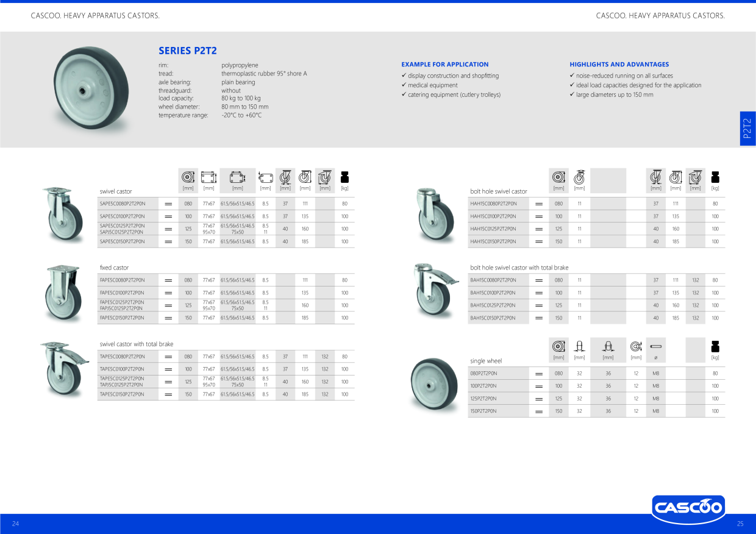Open the blue P2T2 side tab
Viewport: 756px width, 534px height.
coord(747,129)
